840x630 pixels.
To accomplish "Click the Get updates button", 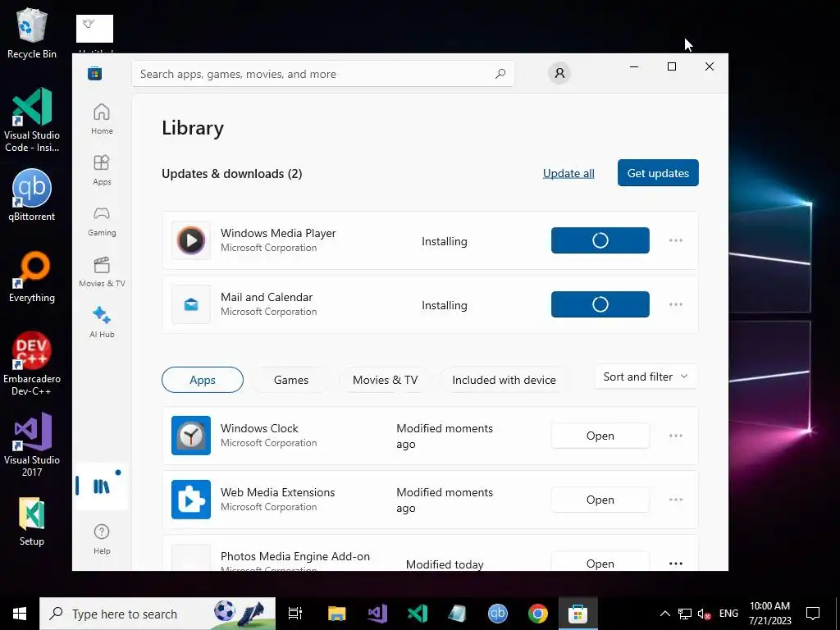I will click(x=658, y=173).
